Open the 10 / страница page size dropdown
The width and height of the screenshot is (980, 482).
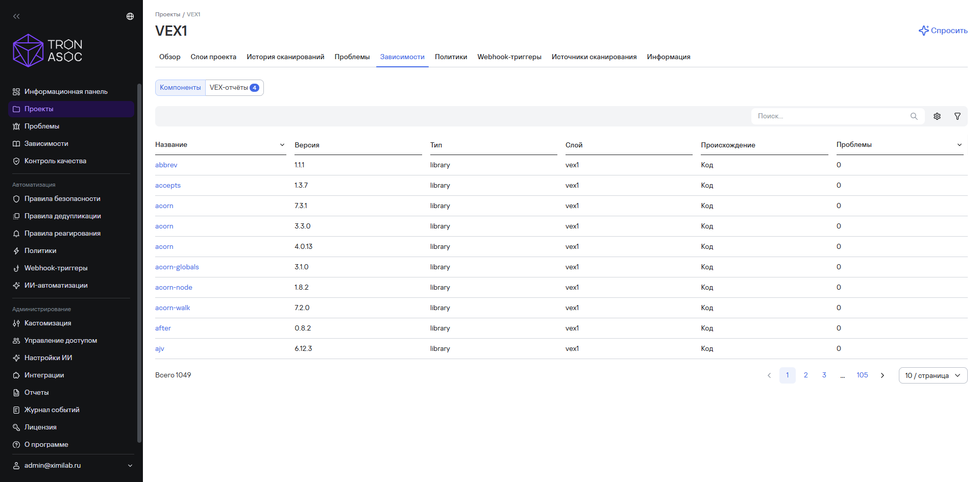(933, 375)
